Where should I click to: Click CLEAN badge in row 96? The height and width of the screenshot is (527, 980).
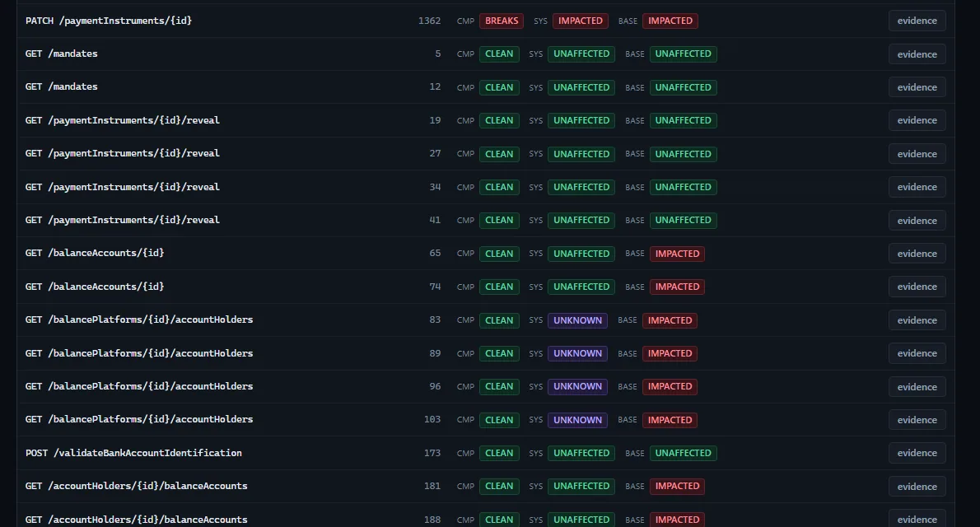499,386
